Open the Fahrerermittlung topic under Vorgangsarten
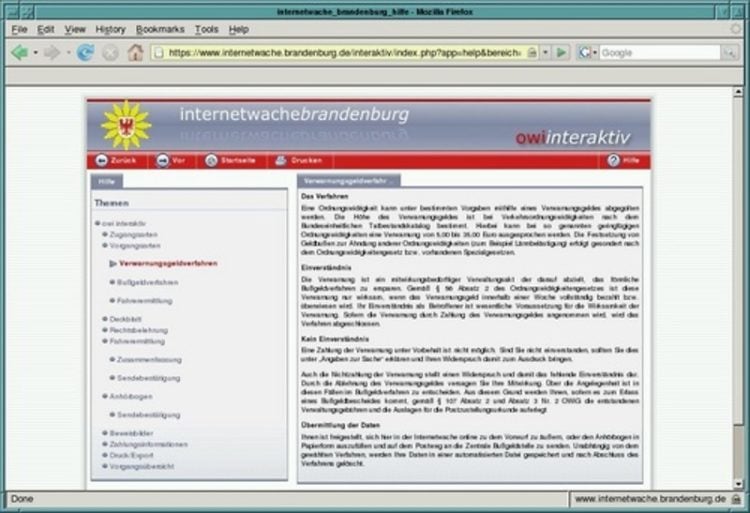The height and width of the screenshot is (513, 750). 144,301
